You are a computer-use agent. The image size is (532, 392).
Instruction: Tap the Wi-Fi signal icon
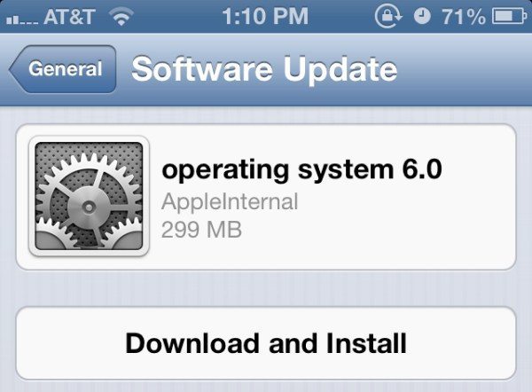click(121, 17)
